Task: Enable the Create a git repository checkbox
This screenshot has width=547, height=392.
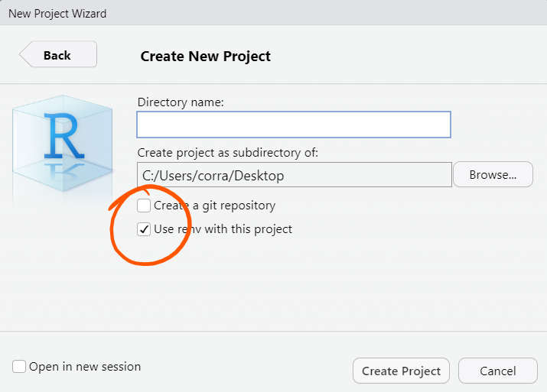Action: coord(144,206)
